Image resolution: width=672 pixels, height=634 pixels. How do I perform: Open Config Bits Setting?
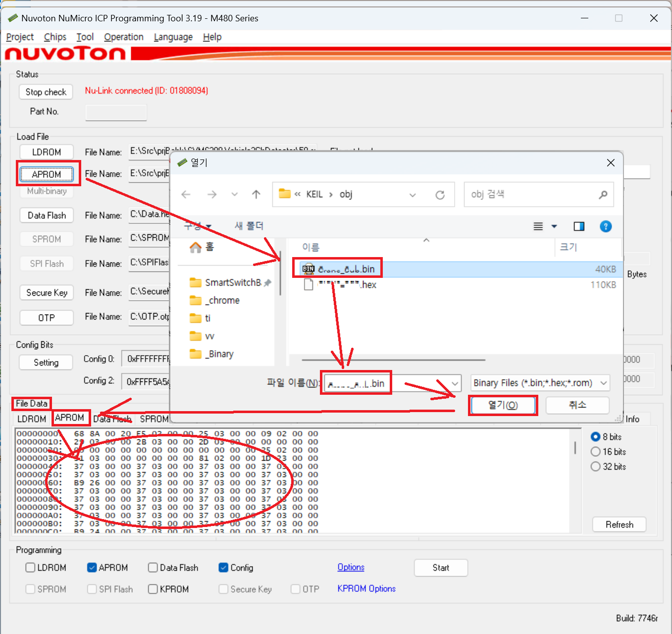[46, 363]
